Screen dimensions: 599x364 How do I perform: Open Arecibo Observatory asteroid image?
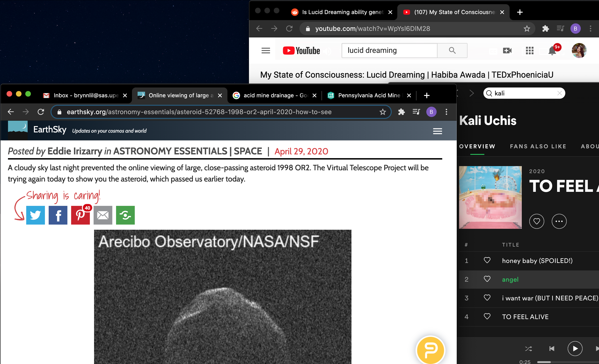pyautogui.click(x=223, y=297)
